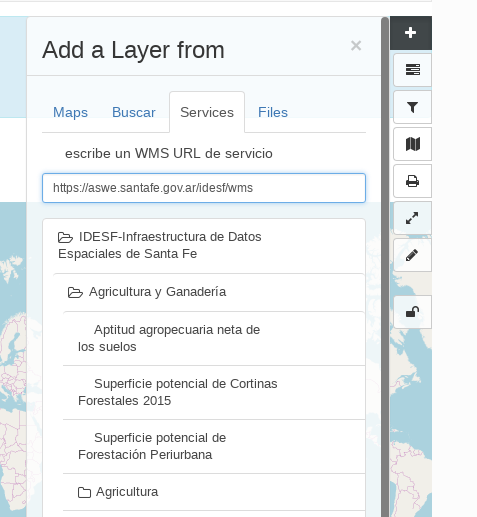
Task: Select the pencil edit tool
Action: coord(413,255)
